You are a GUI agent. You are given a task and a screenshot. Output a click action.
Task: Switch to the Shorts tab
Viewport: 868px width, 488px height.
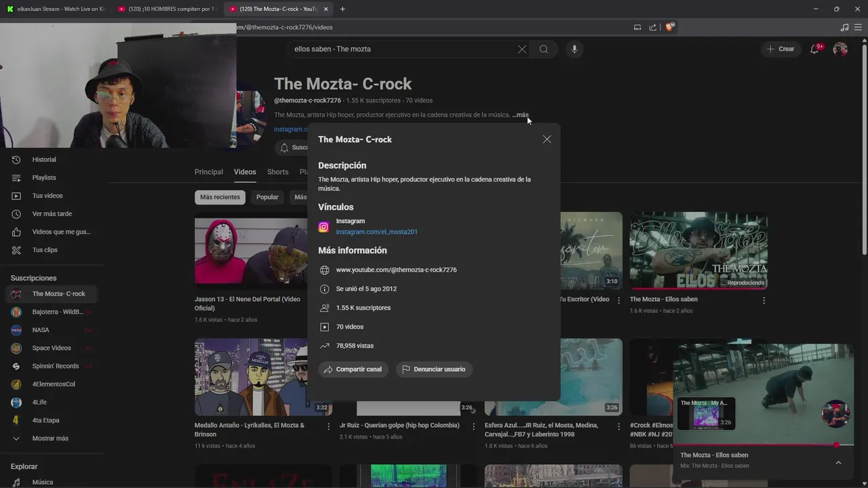(x=277, y=172)
